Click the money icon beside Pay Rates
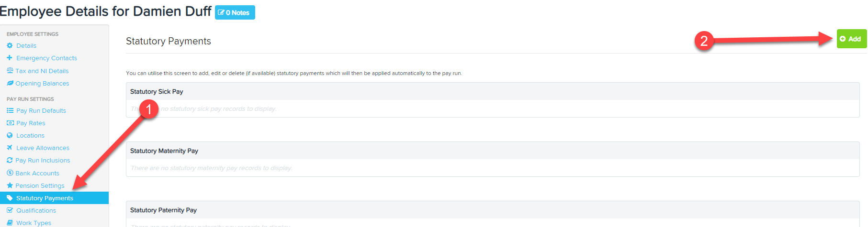This screenshot has height=227, width=868. (10, 123)
